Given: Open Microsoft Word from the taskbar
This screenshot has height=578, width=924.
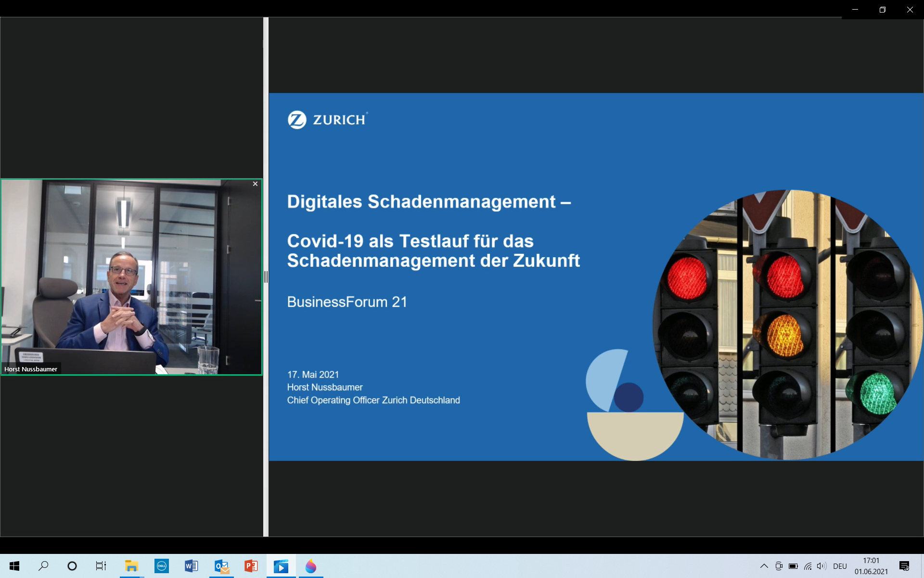Looking at the screenshot, I should coord(191,566).
